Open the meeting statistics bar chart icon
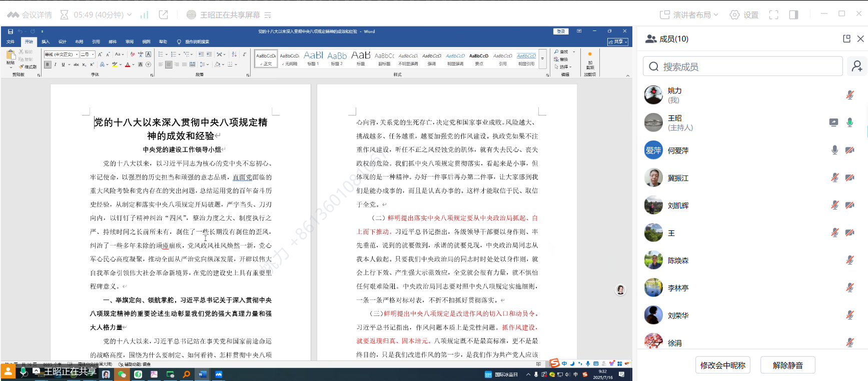Screen dimensions: 868x381 pos(145,15)
